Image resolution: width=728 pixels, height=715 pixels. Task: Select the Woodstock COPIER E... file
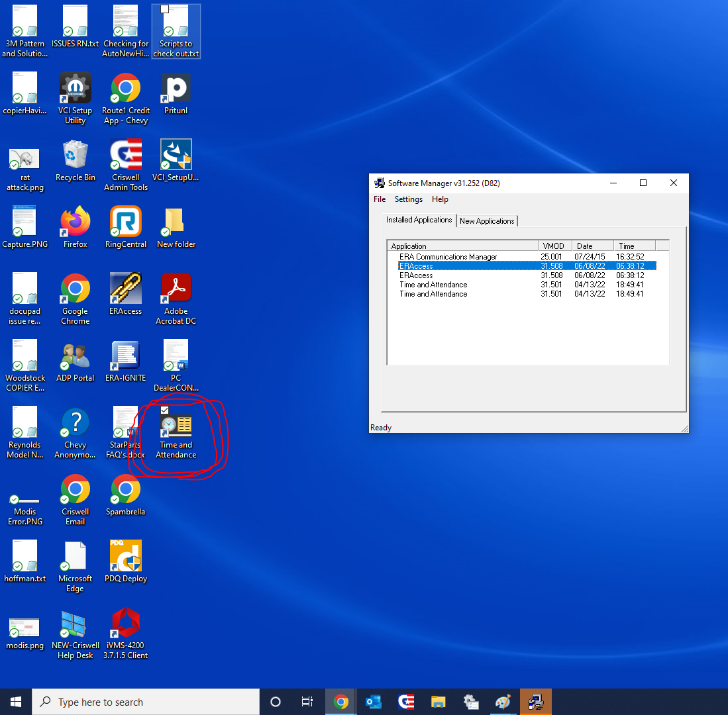pos(25,365)
